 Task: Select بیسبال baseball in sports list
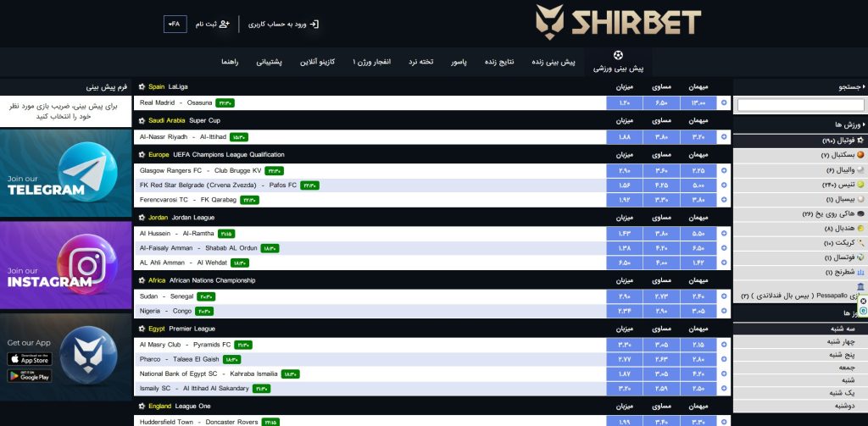click(x=800, y=199)
